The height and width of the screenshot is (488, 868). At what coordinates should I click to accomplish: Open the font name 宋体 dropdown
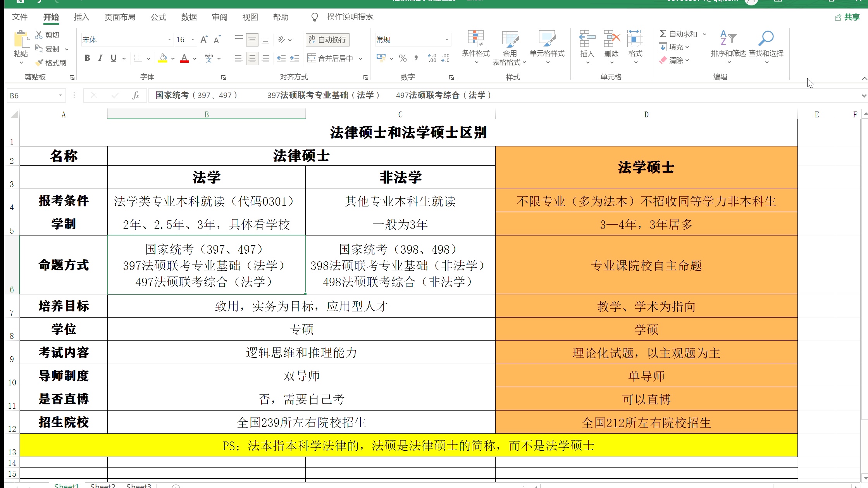(x=169, y=40)
